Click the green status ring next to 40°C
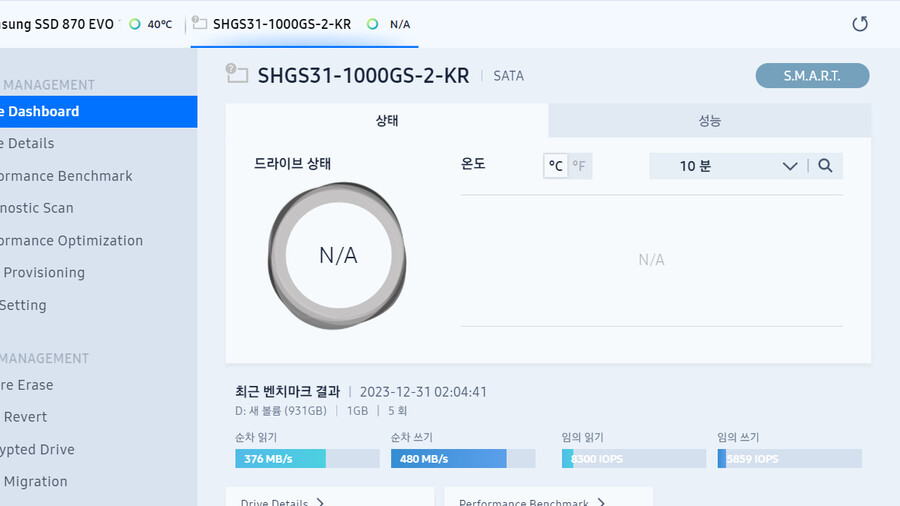 (x=134, y=24)
